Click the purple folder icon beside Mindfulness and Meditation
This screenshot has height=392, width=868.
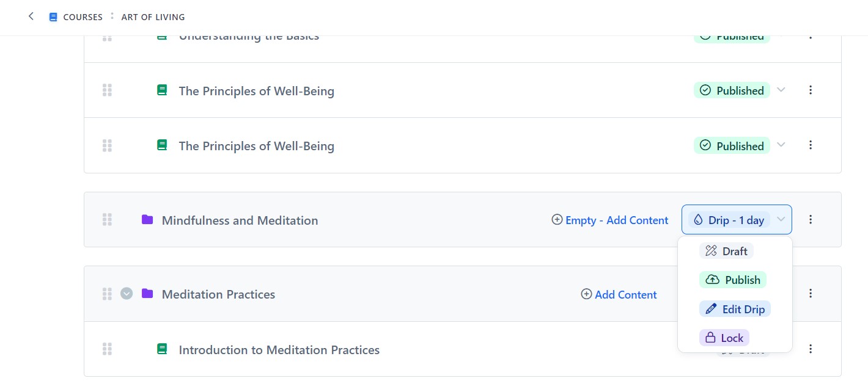147,219
